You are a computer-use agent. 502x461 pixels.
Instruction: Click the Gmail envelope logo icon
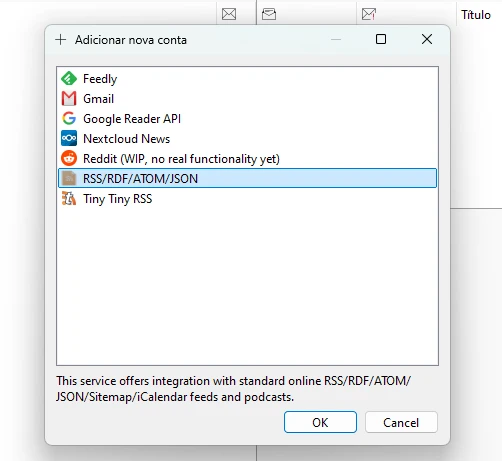[69, 99]
